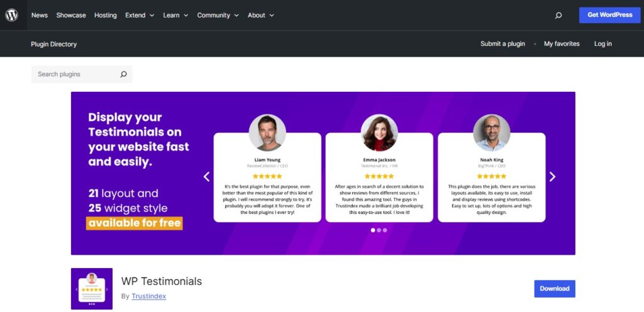This screenshot has height=312, width=644.
Task: Click Emma Jackson's avatar photo
Action: (x=379, y=133)
